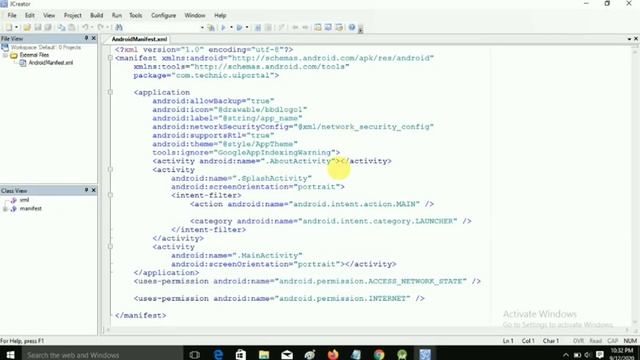640x360 pixels.
Task: Open the editor tab list dropdown arrow
Action: pyautogui.click(x=629, y=39)
